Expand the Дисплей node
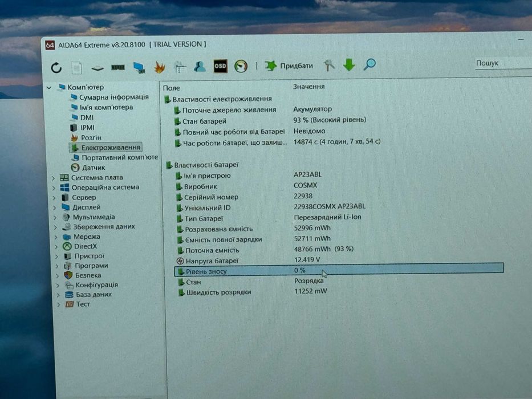The image size is (532, 399). [54, 207]
